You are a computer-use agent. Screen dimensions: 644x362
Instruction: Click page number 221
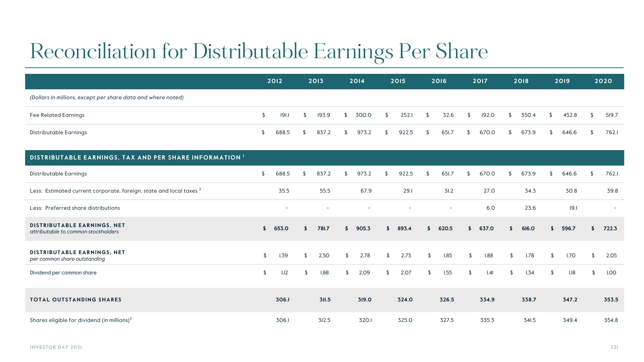[614, 347]
